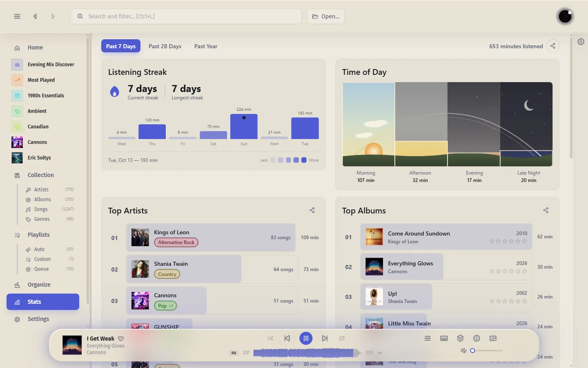Switch to Past Year tab
588x368 pixels.
[x=206, y=46]
